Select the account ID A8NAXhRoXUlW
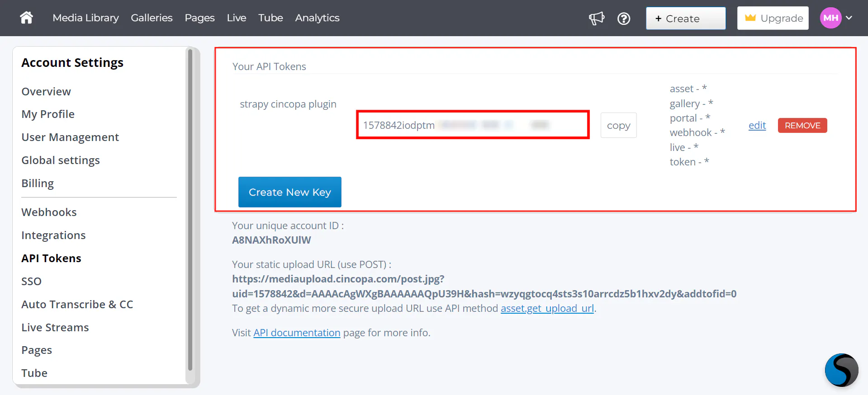 (x=271, y=240)
